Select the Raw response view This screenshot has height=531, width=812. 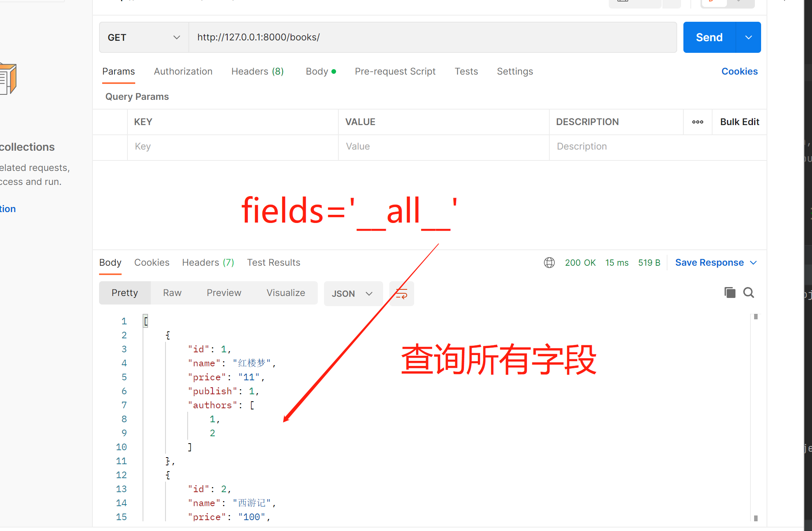[x=172, y=293]
